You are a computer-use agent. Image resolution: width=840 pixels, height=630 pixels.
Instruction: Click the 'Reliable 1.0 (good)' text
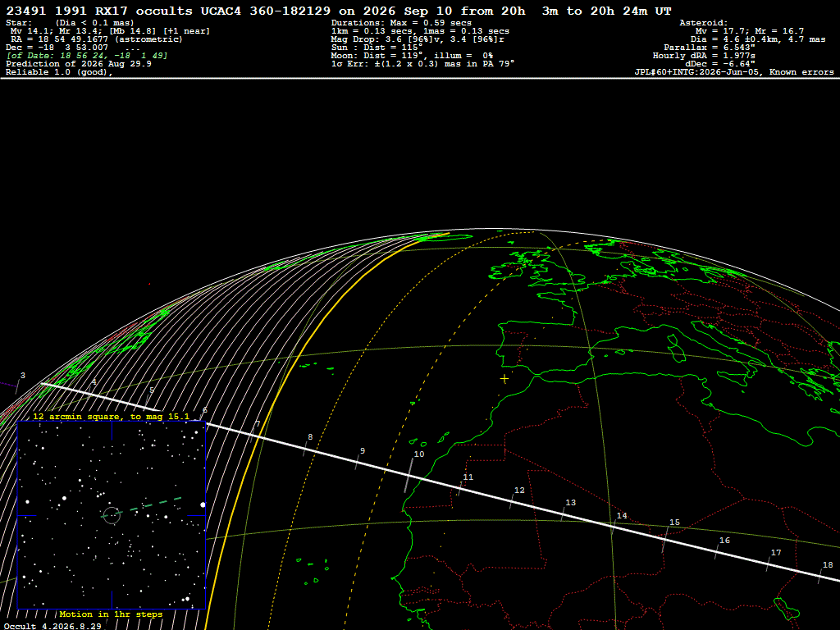click(59, 72)
